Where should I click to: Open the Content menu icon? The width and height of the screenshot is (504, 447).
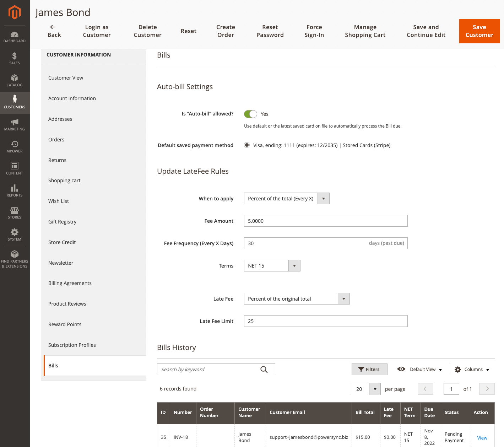(15, 166)
